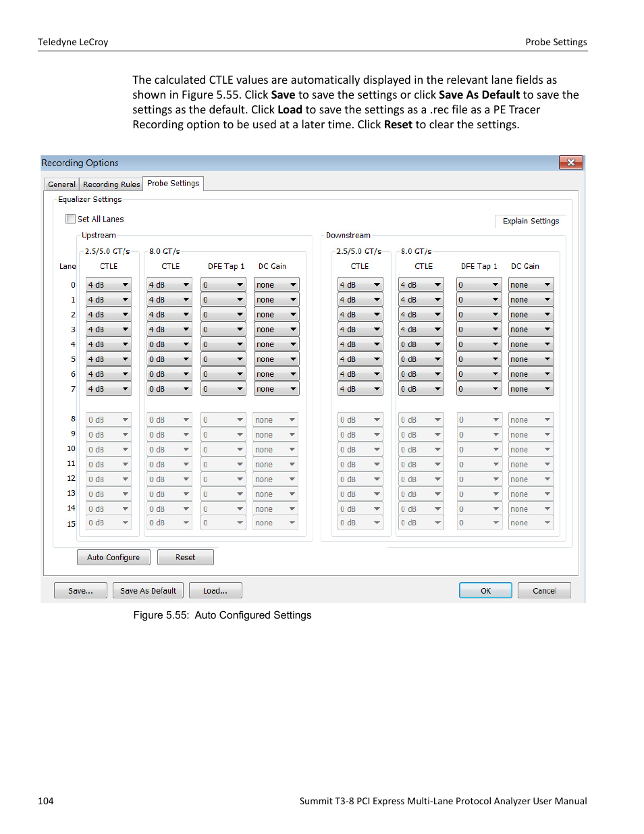This screenshot has height=834, width=644.
Task: Confirm the dialog with OK
Action: tap(485, 591)
